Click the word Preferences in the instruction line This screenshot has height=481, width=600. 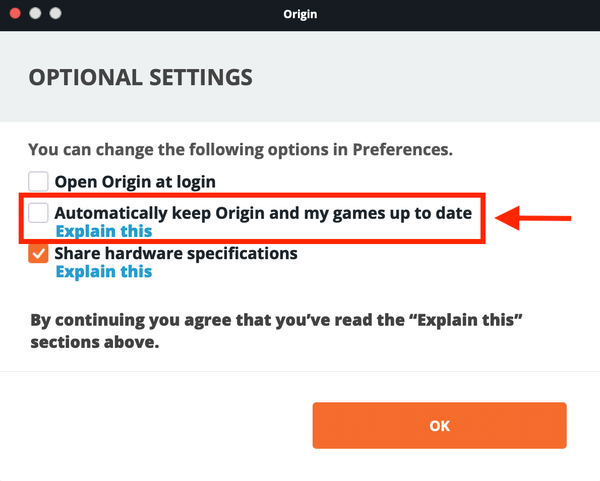(x=402, y=150)
